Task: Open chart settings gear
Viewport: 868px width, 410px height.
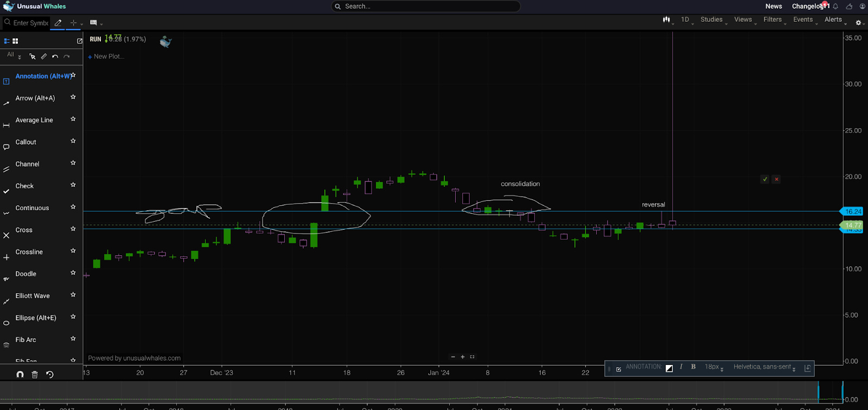Action: [858, 23]
